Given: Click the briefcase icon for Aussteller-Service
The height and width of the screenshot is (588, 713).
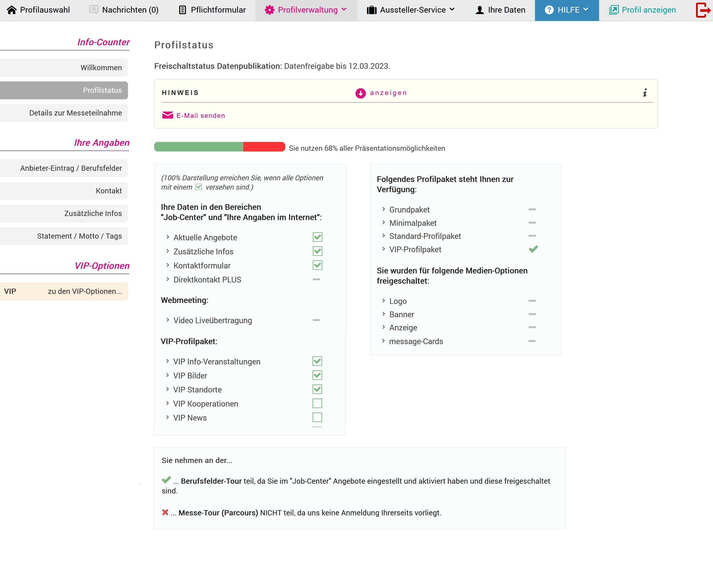Looking at the screenshot, I should pos(372,10).
